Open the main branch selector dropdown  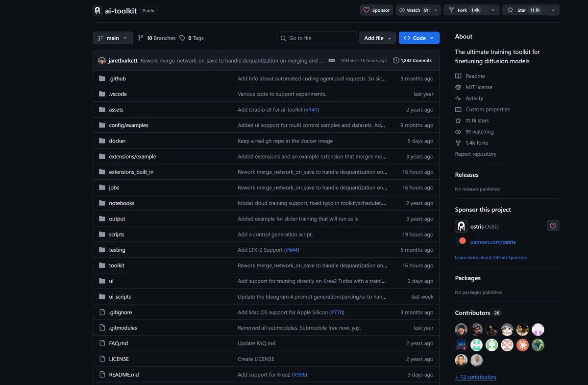pyautogui.click(x=113, y=38)
